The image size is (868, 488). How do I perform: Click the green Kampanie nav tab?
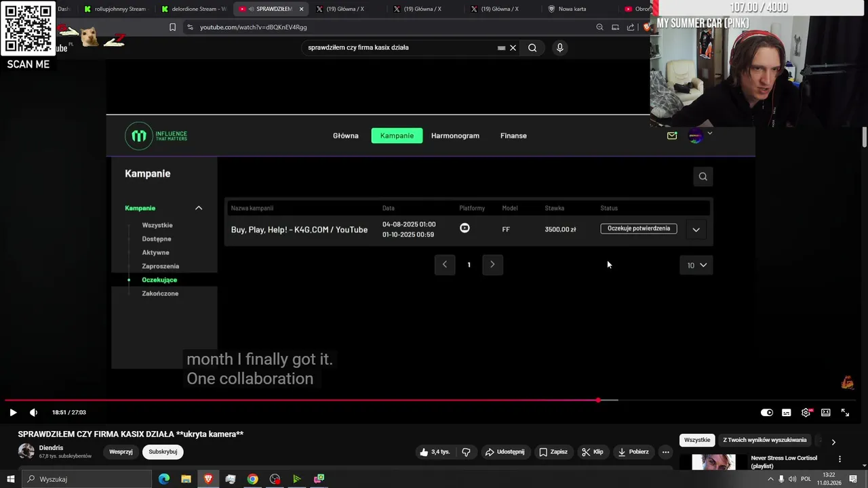(x=397, y=136)
